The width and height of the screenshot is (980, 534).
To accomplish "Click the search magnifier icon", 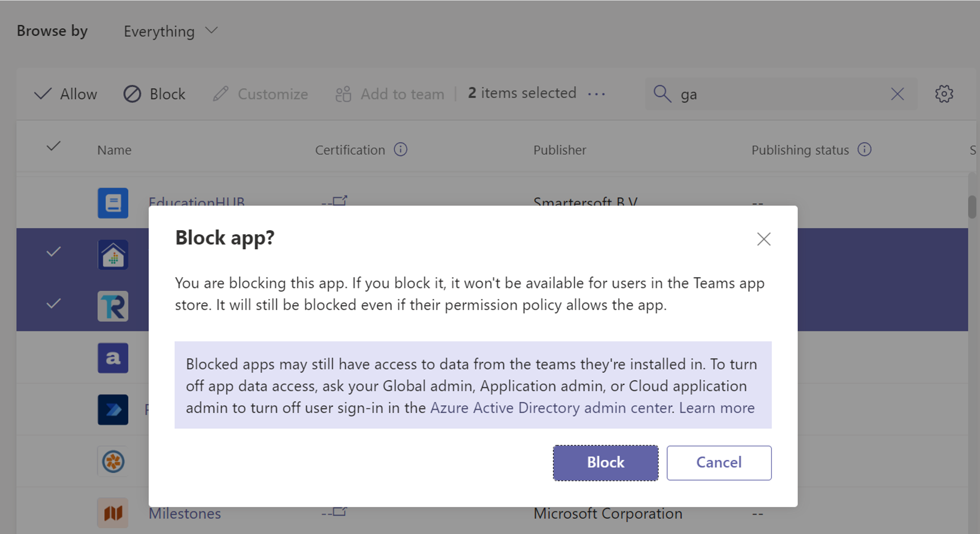I will [x=662, y=94].
